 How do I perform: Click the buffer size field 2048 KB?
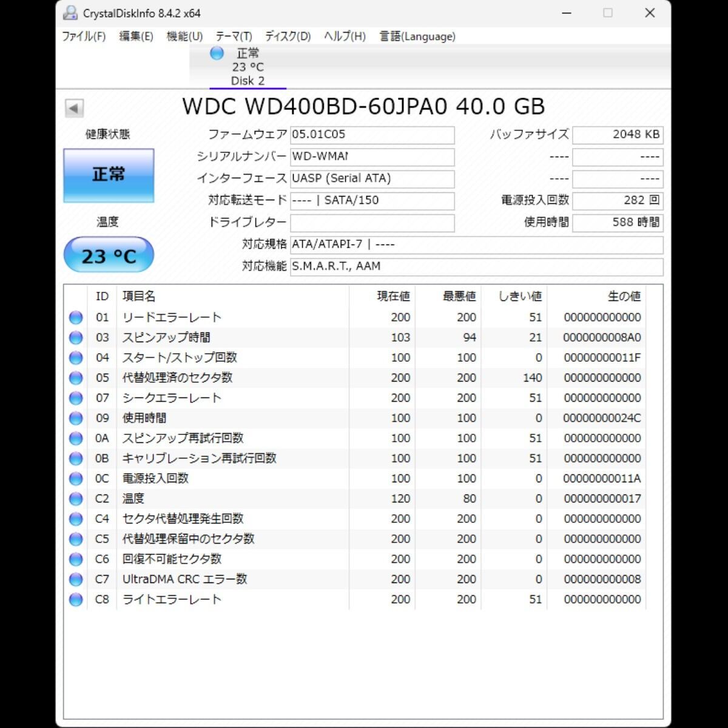tap(618, 135)
